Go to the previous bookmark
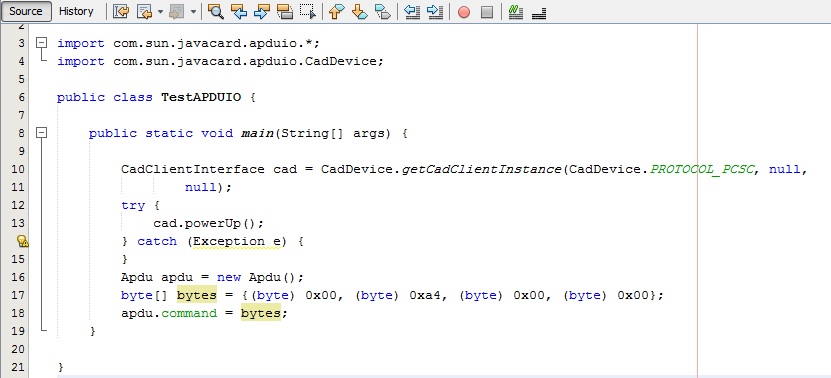The image size is (831, 378). [x=336, y=11]
